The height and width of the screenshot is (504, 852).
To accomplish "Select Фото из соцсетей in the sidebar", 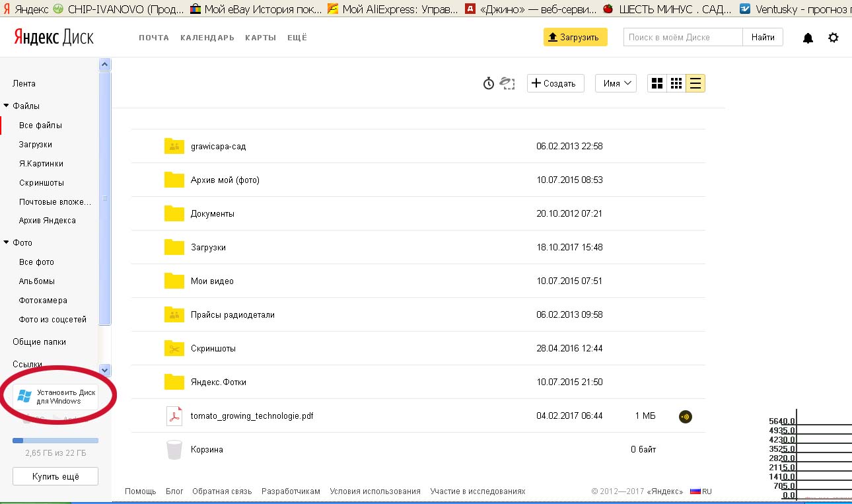I will coord(53,320).
